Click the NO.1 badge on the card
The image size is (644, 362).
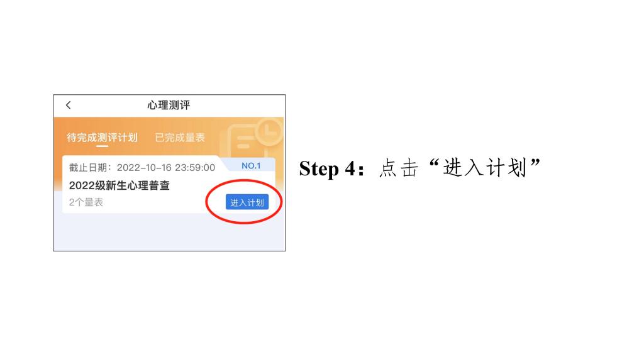point(251,166)
